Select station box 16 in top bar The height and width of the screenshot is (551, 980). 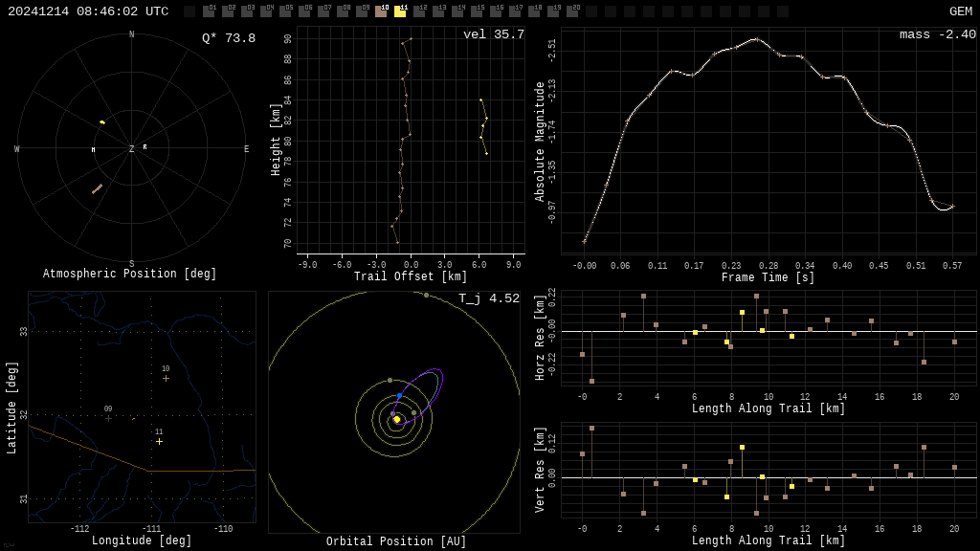(496, 11)
